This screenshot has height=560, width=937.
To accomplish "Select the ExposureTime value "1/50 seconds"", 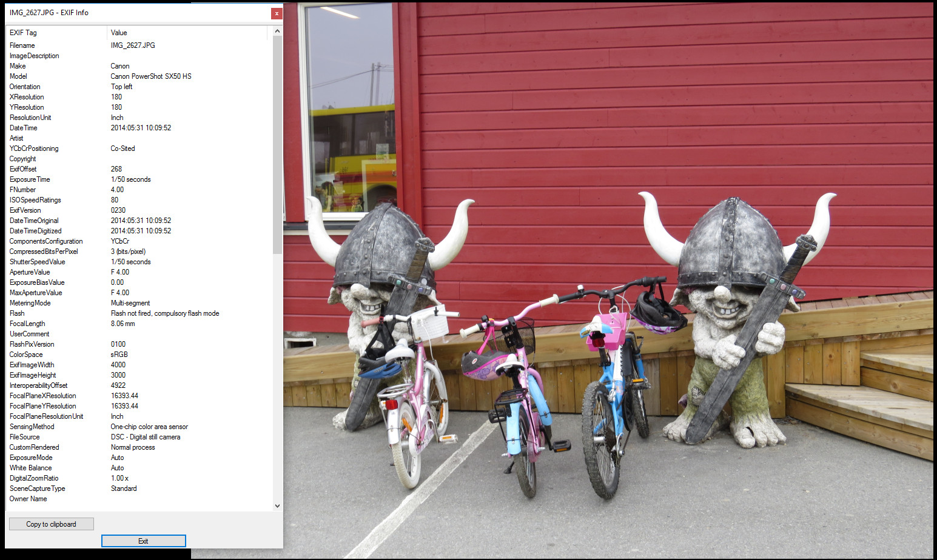I will pyautogui.click(x=130, y=179).
